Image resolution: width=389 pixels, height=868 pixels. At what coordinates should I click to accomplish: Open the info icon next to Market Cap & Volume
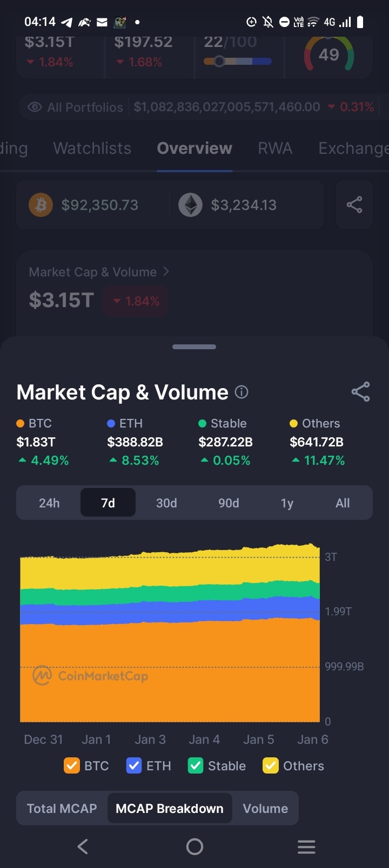pyautogui.click(x=242, y=392)
